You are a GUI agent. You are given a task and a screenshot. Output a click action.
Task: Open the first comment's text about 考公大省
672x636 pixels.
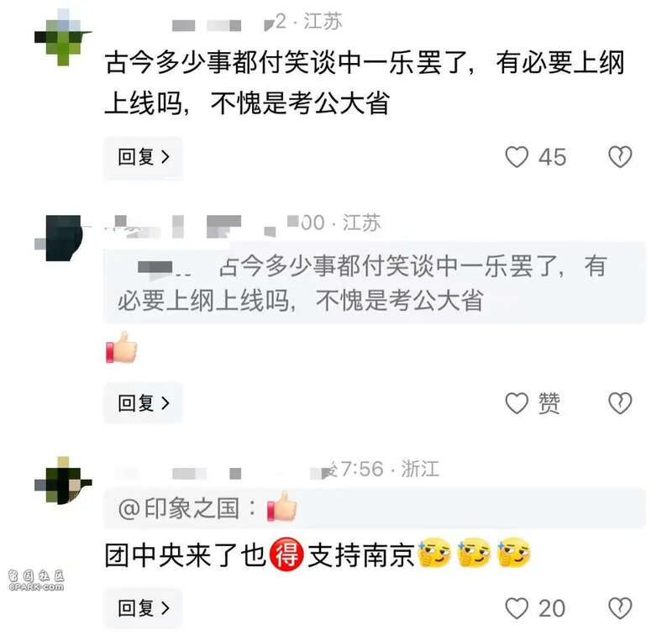[x=365, y=83]
